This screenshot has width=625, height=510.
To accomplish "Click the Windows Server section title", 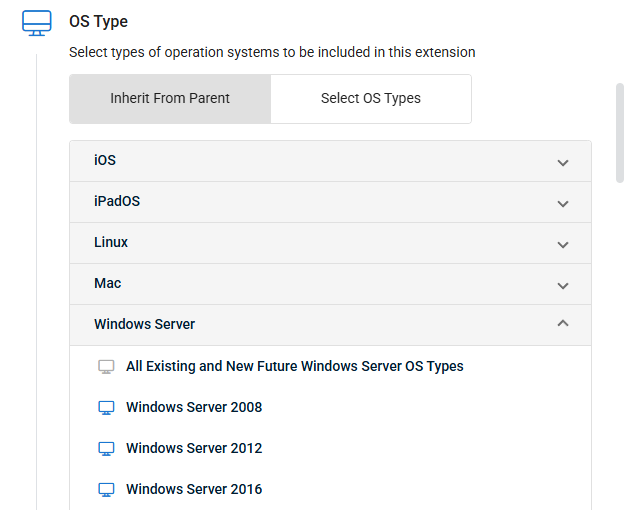I will click(144, 324).
